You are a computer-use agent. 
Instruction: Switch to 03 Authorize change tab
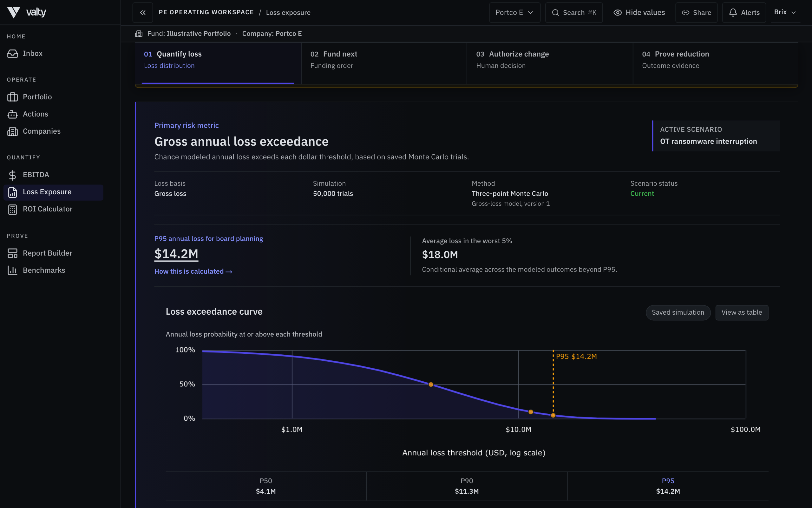[550, 63]
